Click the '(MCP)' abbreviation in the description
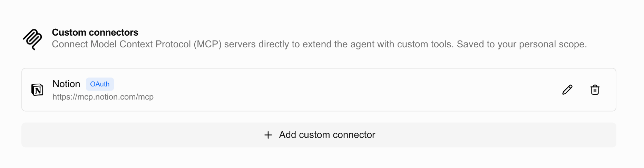 pyautogui.click(x=207, y=44)
